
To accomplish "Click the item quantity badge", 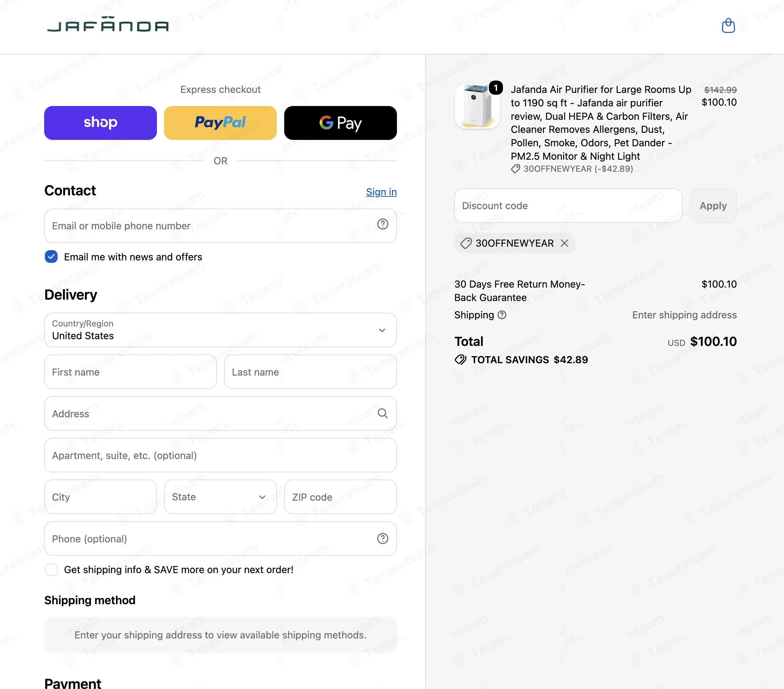I will tap(496, 88).
